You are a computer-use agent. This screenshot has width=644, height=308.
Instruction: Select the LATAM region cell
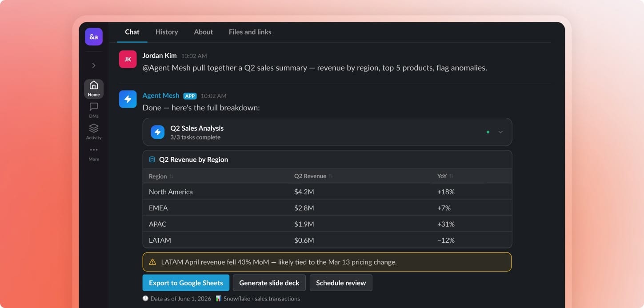(160, 240)
